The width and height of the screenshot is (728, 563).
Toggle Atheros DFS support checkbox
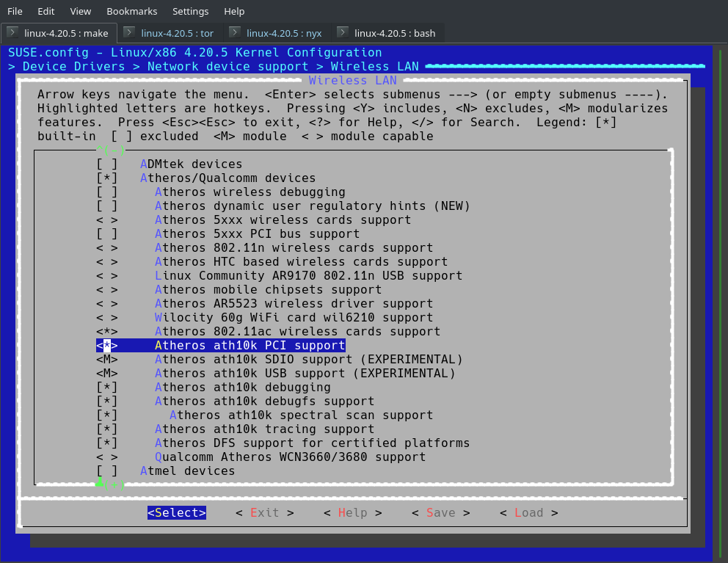click(107, 443)
